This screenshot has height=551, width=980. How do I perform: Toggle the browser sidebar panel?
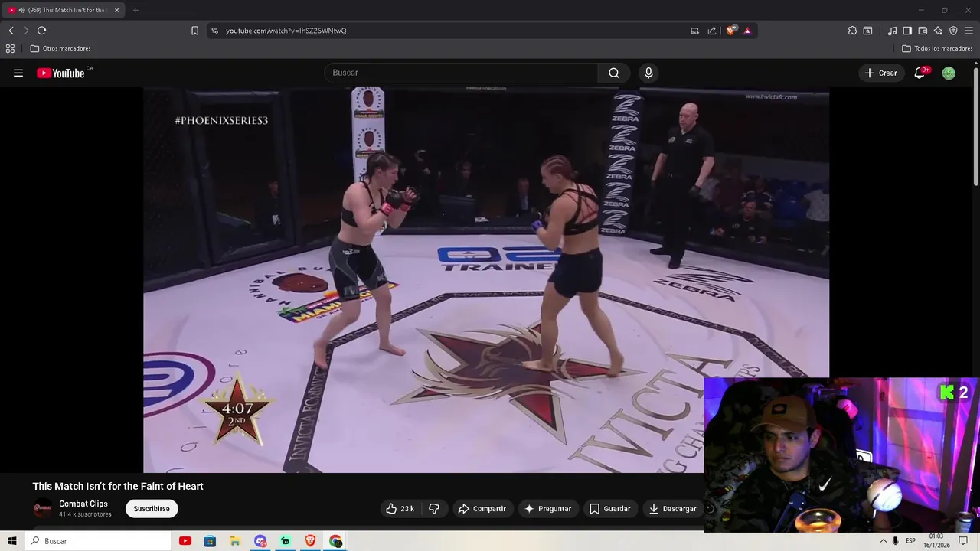907,31
